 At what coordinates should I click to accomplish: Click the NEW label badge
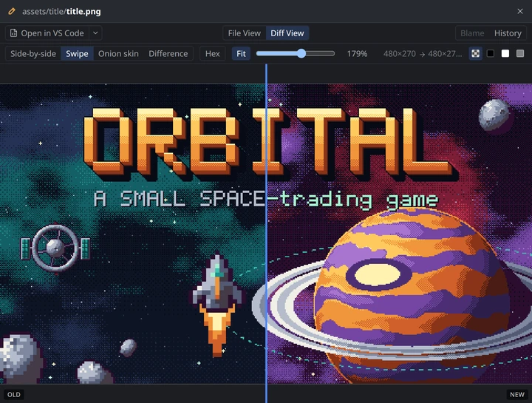[x=517, y=395]
